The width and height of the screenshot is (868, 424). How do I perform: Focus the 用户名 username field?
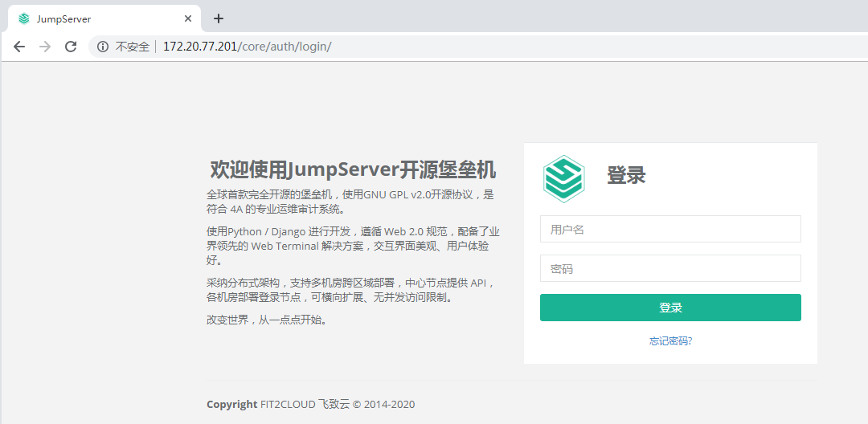[x=670, y=229]
